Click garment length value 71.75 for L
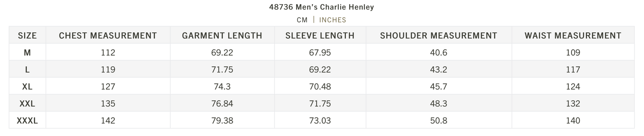This screenshot has width=644, height=136. (x=222, y=70)
